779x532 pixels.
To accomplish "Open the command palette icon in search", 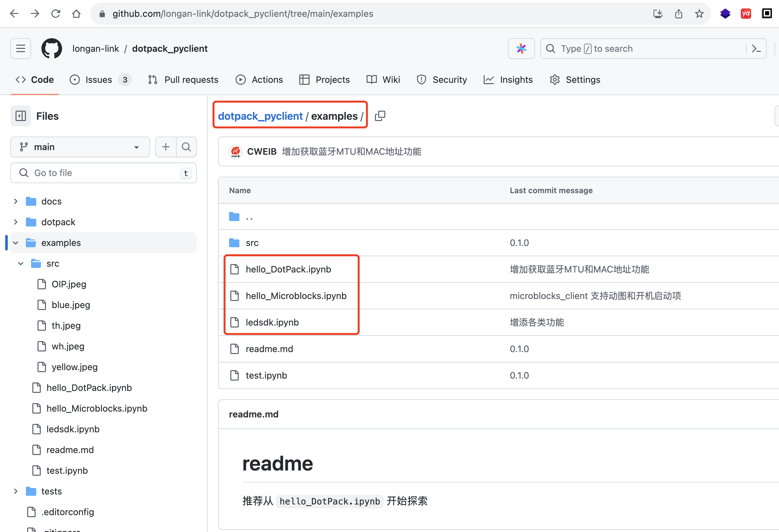I will 756,49.
